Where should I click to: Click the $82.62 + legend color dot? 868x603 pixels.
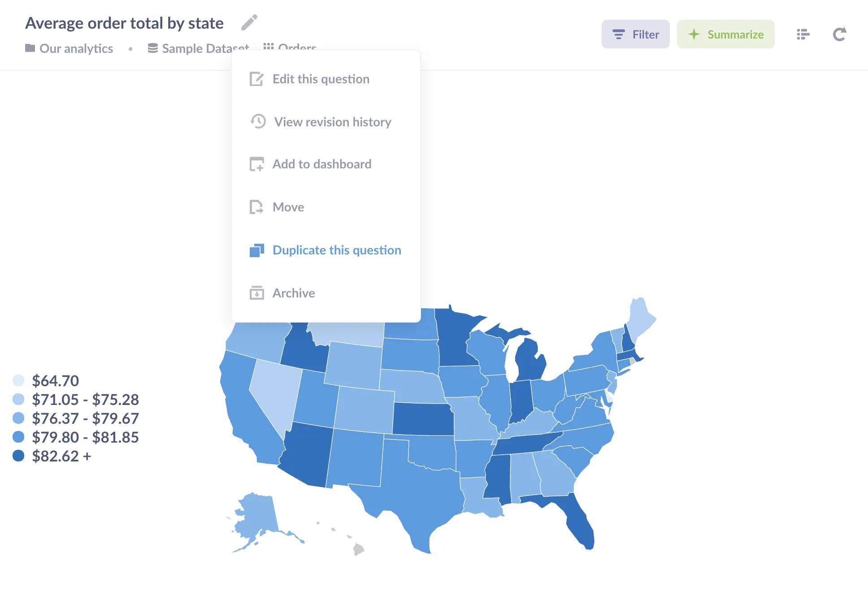tap(18, 456)
